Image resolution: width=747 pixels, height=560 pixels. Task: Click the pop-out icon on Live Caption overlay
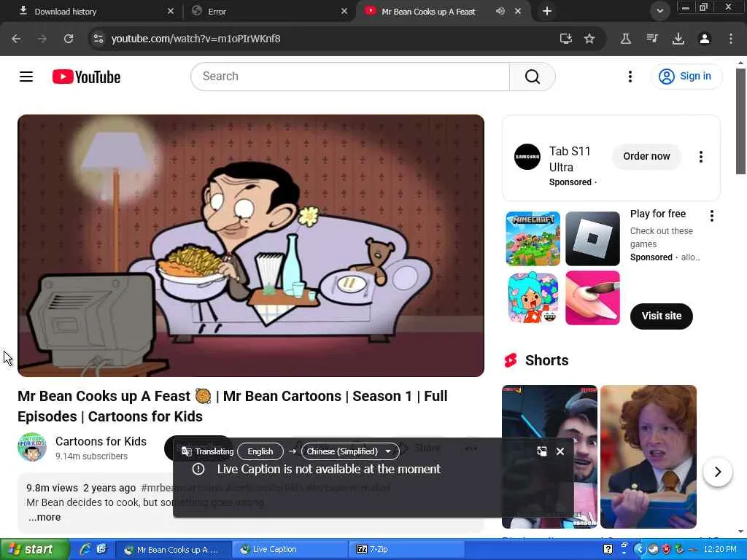(x=542, y=451)
